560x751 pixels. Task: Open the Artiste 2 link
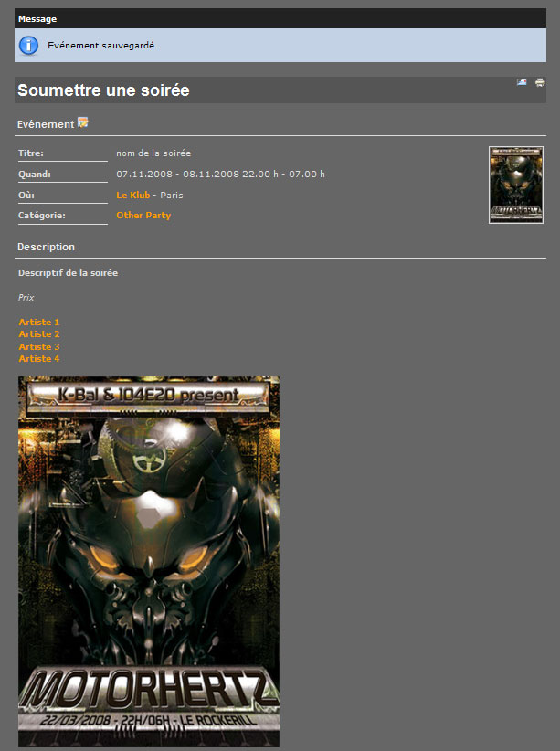tap(39, 333)
